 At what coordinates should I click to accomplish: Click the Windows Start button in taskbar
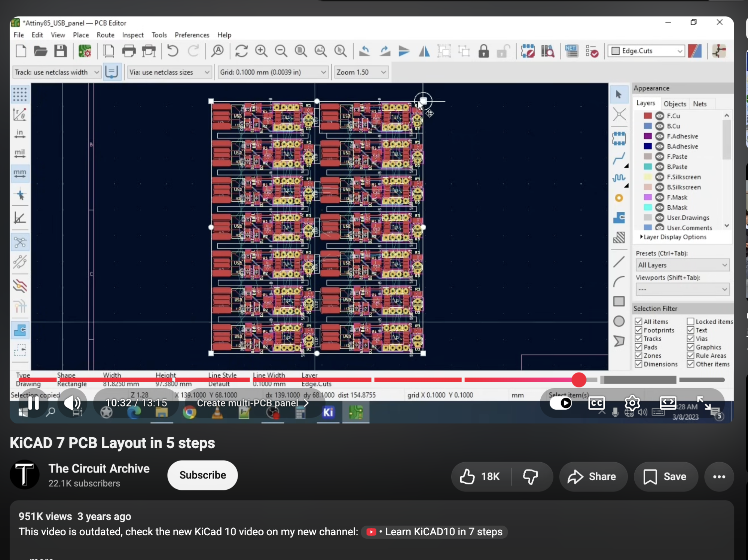click(23, 412)
